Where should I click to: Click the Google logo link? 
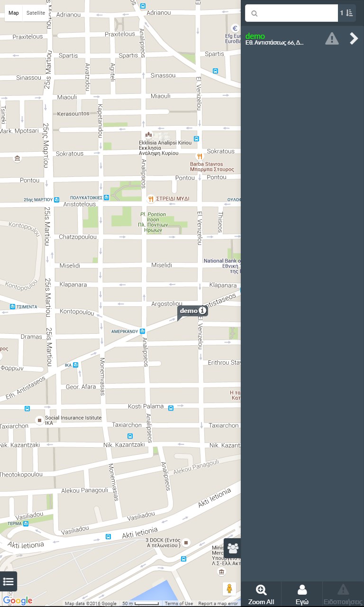click(x=18, y=600)
